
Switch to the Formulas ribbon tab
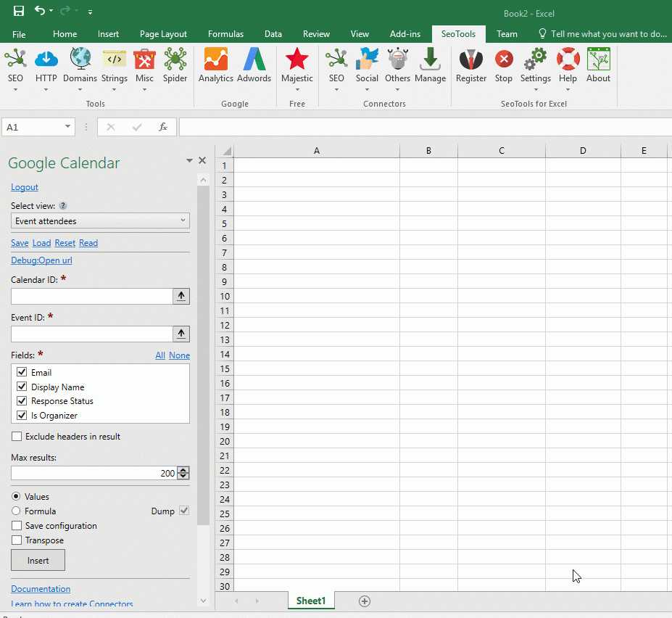coord(225,34)
